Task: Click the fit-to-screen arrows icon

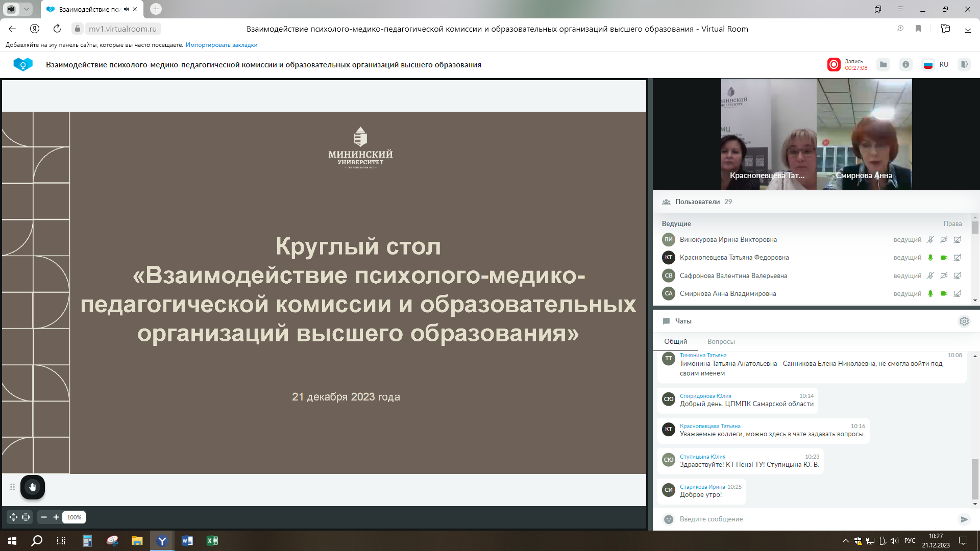Action: (13, 517)
